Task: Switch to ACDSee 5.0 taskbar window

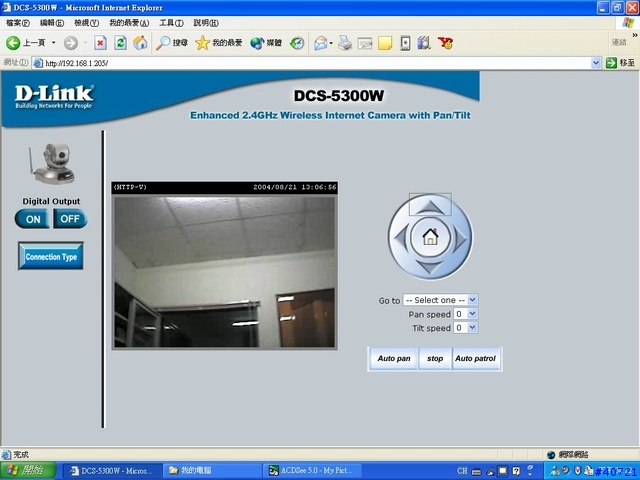Action: 312,471
